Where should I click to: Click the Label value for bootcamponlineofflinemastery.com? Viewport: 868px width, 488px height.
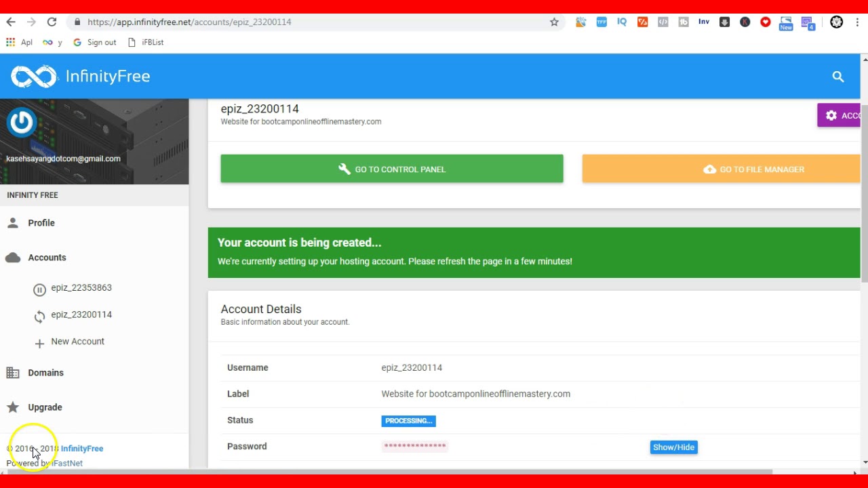475,394
